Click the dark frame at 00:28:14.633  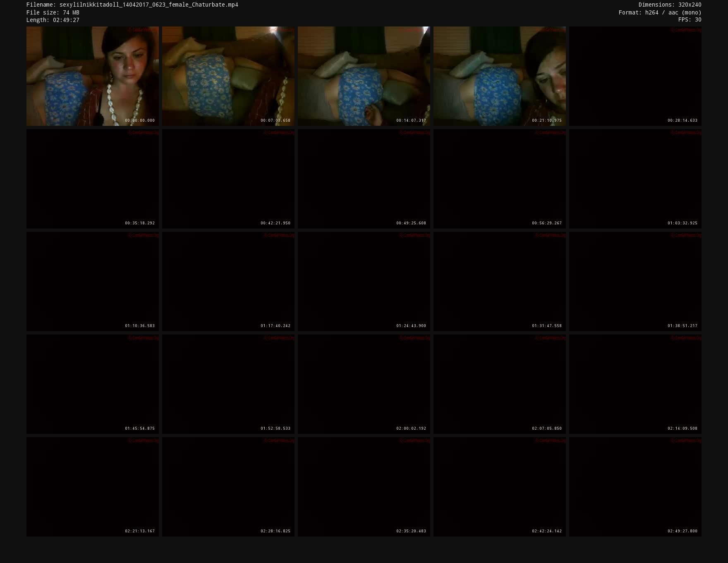click(635, 76)
